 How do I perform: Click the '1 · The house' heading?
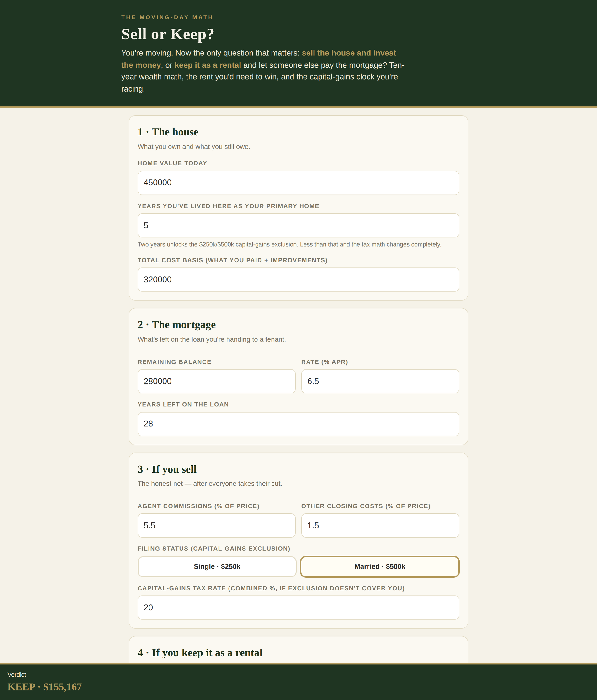[x=168, y=132]
